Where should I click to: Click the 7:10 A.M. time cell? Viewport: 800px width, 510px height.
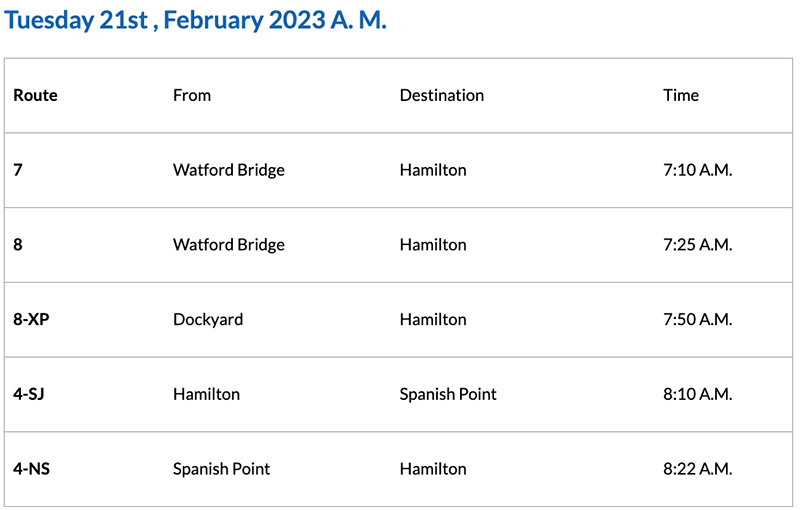pos(697,170)
